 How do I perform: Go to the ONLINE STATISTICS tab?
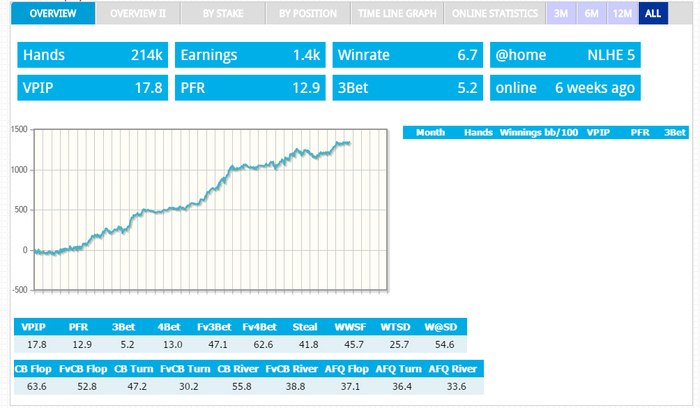tap(495, 13)
